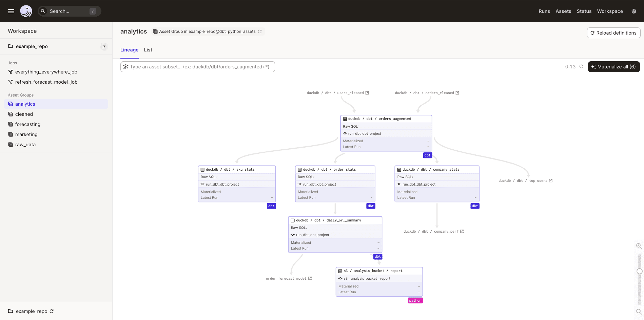Screen dimensions: 644x320
Task: Click the job icon beside refresh_forecast_model_job
Action: pos(10,82)
